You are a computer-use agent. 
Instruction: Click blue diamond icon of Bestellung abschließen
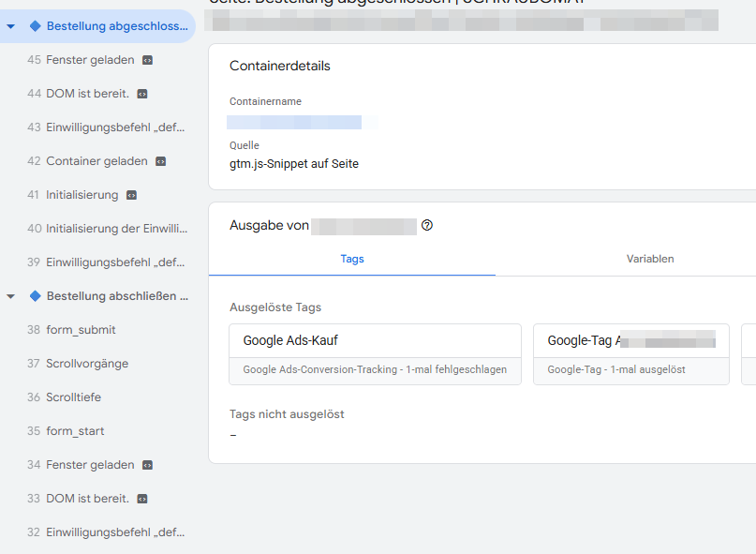click(36, 296)
